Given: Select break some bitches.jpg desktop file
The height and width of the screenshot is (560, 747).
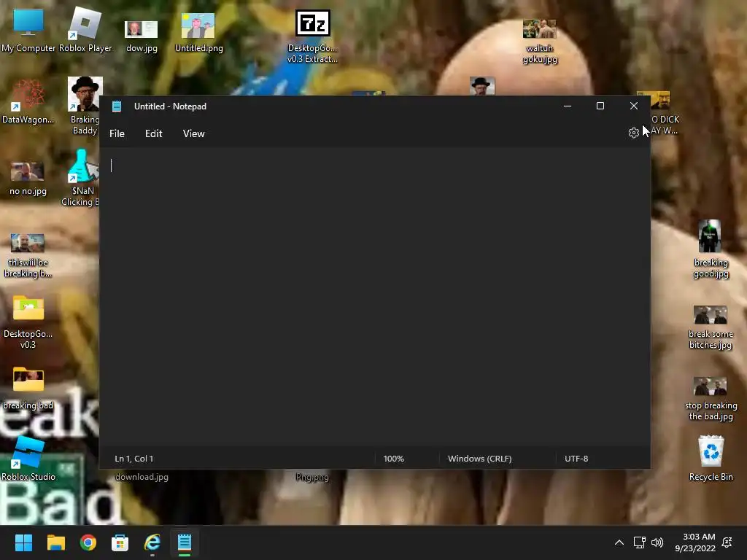Looking at the screenshot, I should (x=711, y=327).
